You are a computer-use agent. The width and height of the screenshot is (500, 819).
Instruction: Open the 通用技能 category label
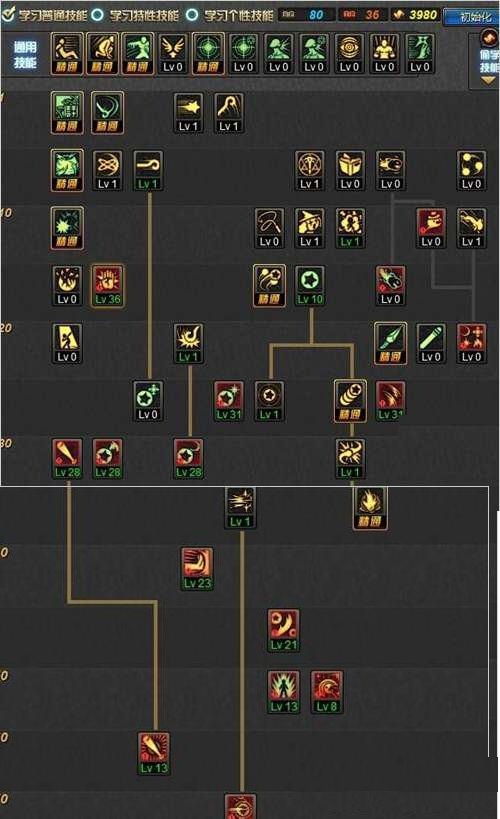pos(25,55)
